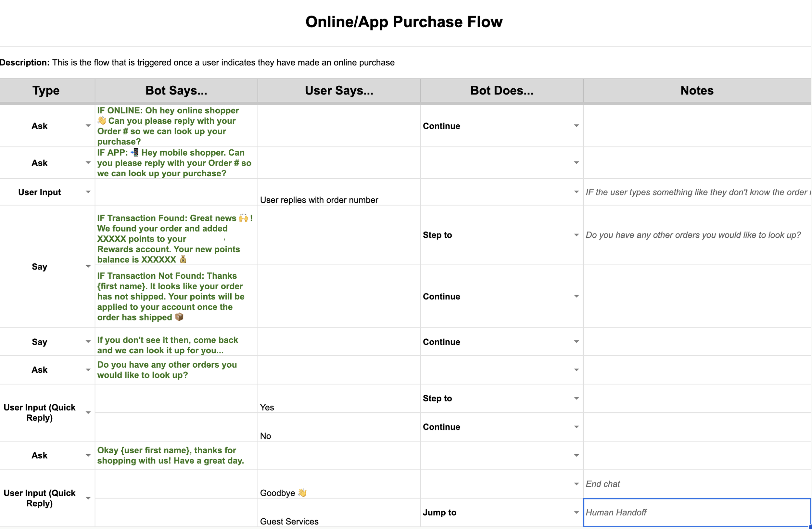Select the Description text row

pos(198,62)
